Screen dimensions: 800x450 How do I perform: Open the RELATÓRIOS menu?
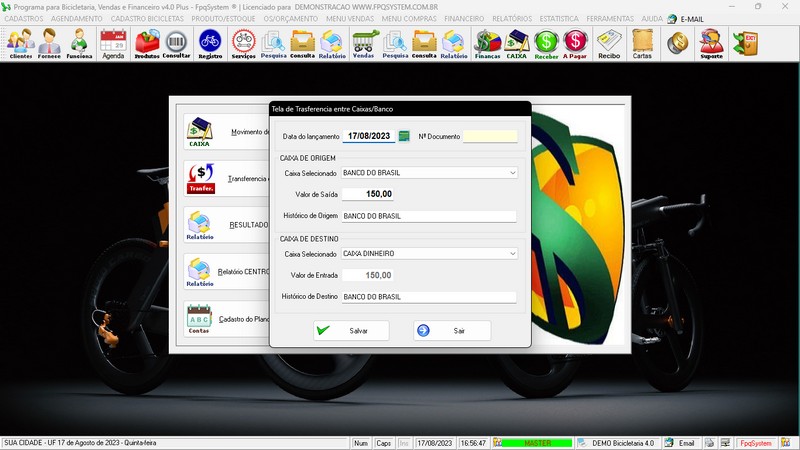[512, 18]
